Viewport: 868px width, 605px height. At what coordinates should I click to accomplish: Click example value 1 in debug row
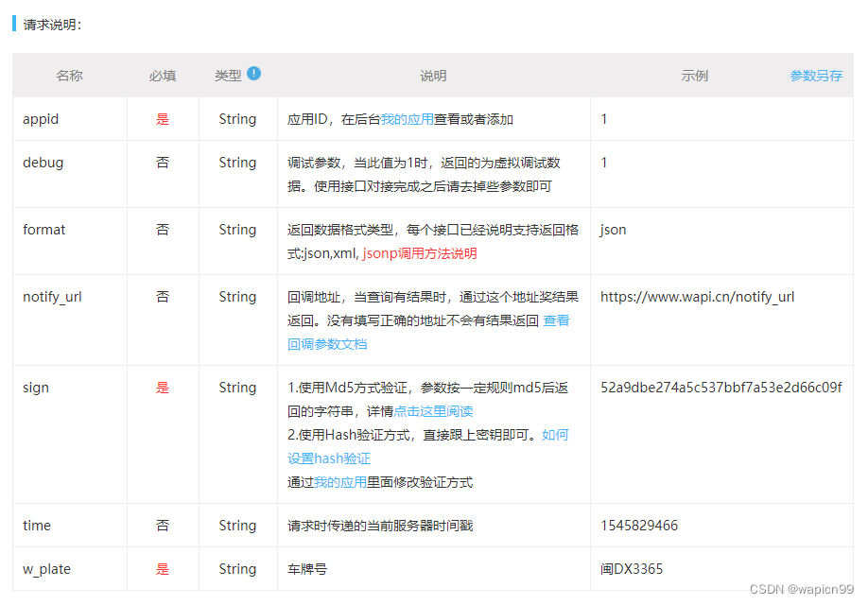(604, 163)
